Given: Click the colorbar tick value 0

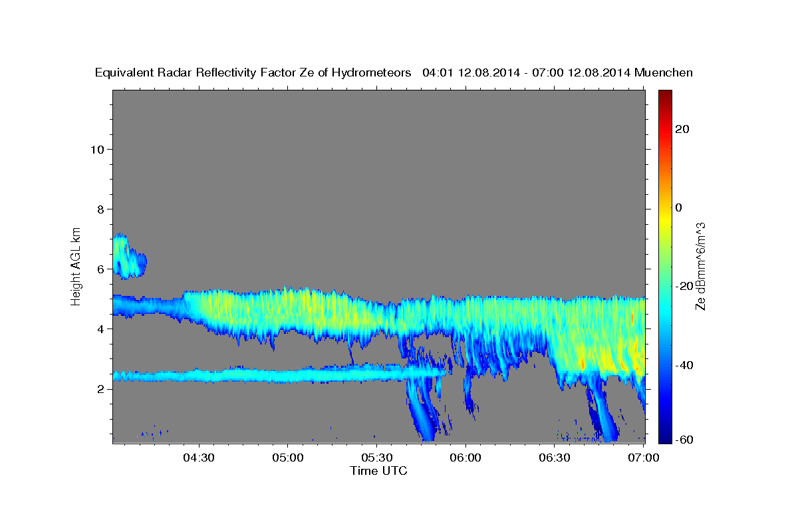Looking at the screenshot, I should pyautogui.click(x=679, y=207).
